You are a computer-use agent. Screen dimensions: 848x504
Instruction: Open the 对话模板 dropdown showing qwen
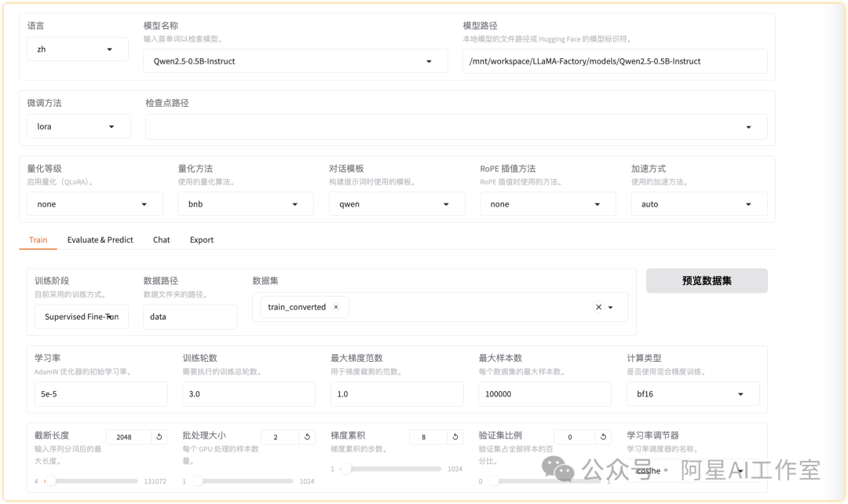(x=397, y=204)
